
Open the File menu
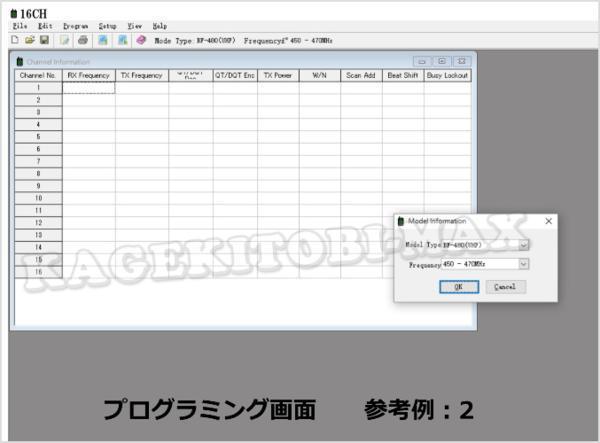[20, 26]
